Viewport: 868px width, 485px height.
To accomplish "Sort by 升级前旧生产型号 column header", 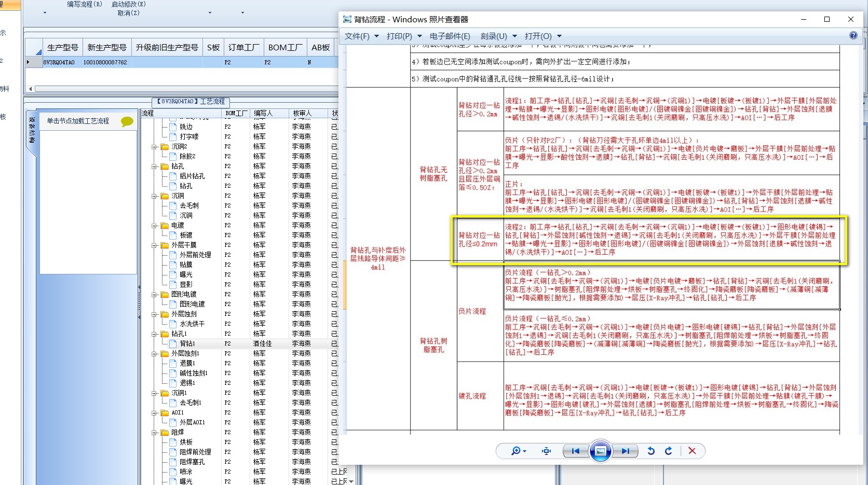I will 167,47.
